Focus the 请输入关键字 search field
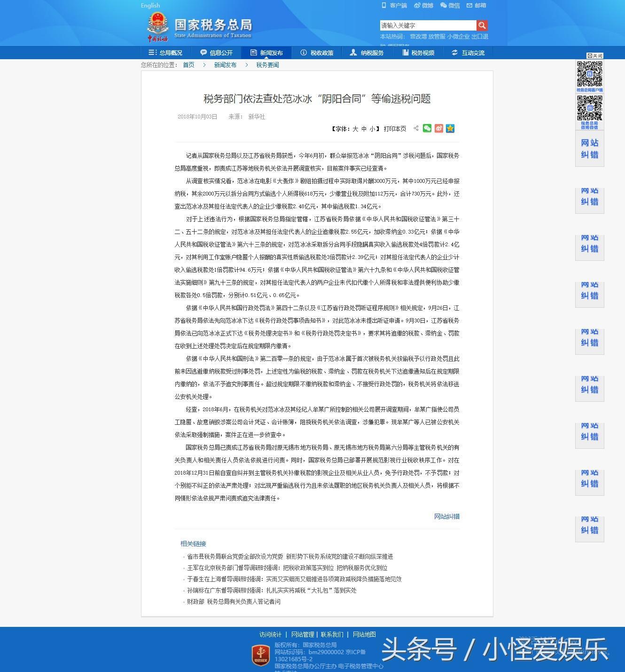This screenshot has height=672, width=625. [428, 25]
